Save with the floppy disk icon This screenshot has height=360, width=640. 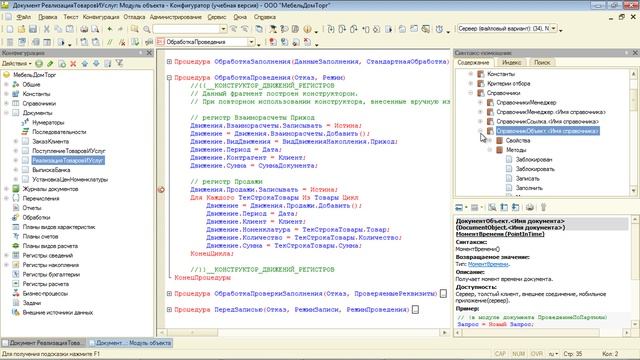[x=33, y=29]
